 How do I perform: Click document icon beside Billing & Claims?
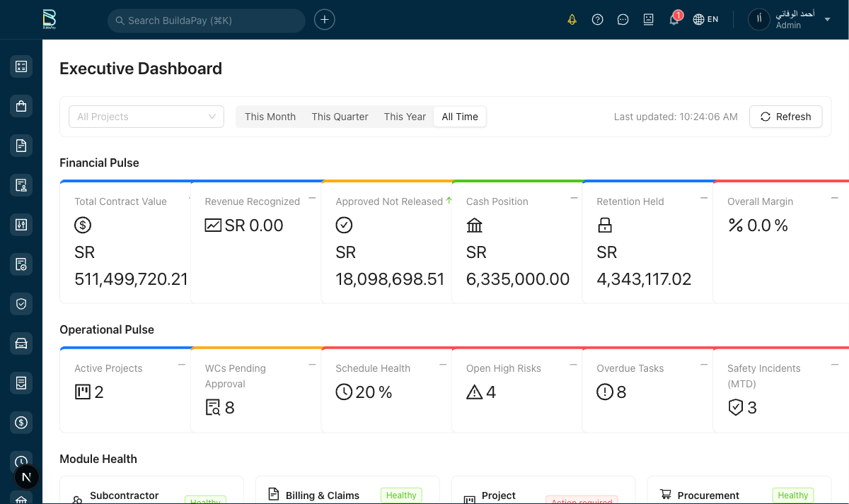coord(274,494)
